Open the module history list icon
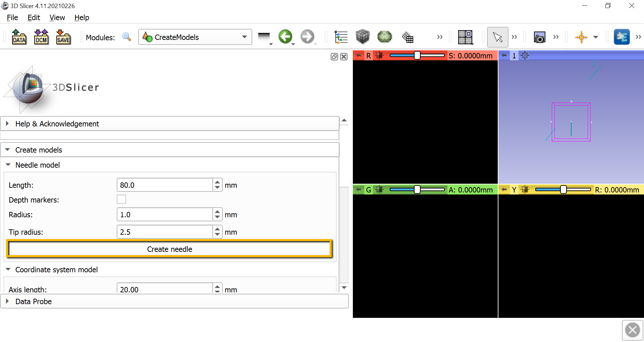Screen dimensions: 644x342 click(x=264, y=37)
